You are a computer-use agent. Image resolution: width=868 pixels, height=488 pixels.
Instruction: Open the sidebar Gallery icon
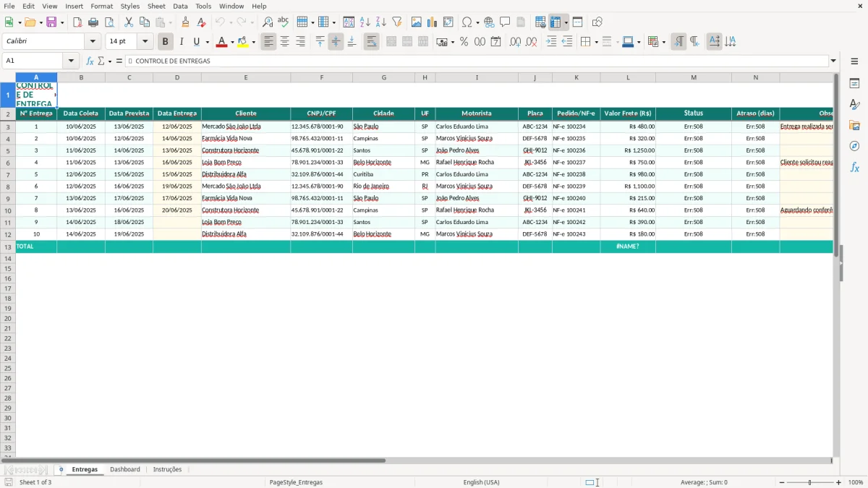[x=854, y=125]
